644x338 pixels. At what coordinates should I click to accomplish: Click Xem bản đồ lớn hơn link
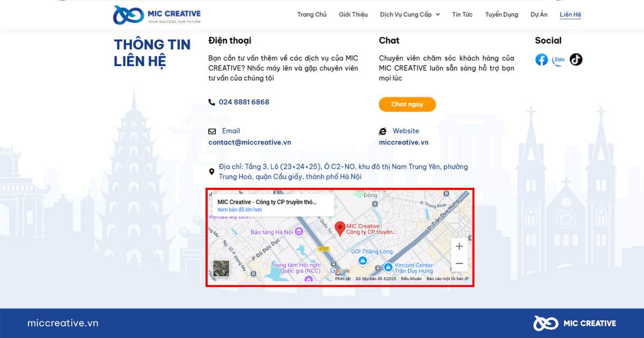[x=239, y=210]
